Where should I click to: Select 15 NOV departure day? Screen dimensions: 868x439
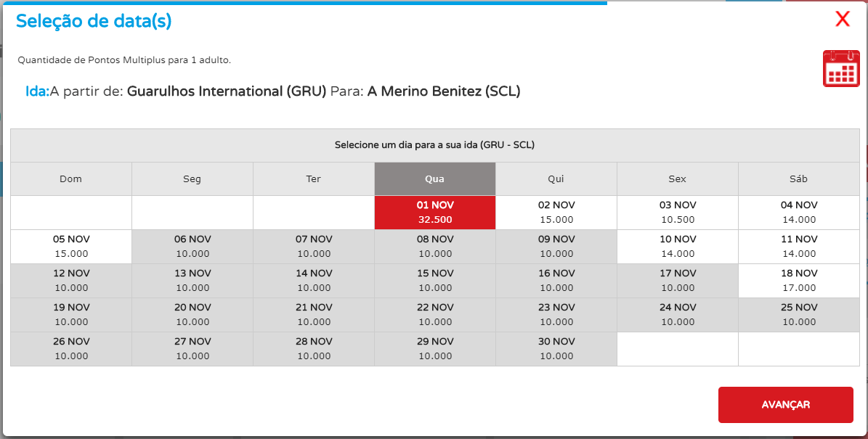click(x=435, y=281)
